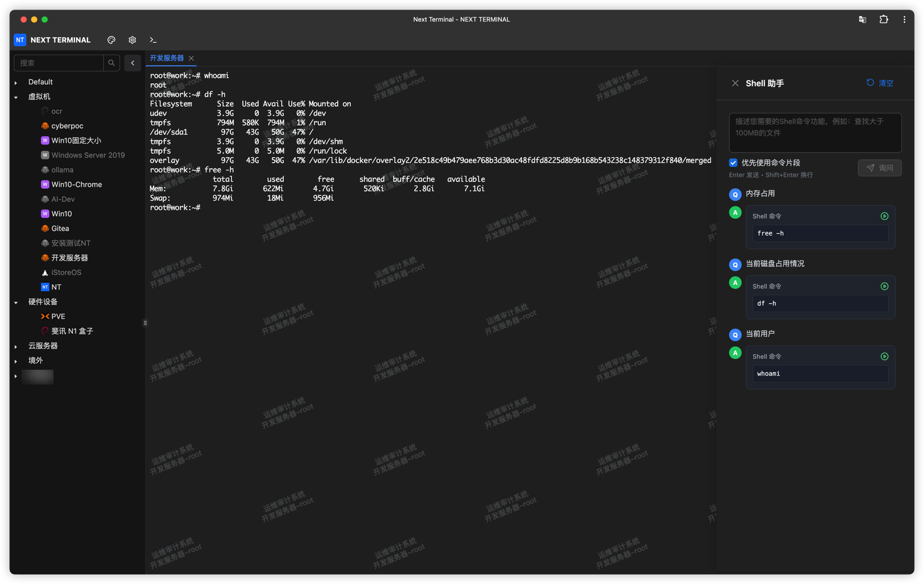Click the 清空 clear button
The image size is (924, 584).
pyautogui.click(x=880, y=83)
